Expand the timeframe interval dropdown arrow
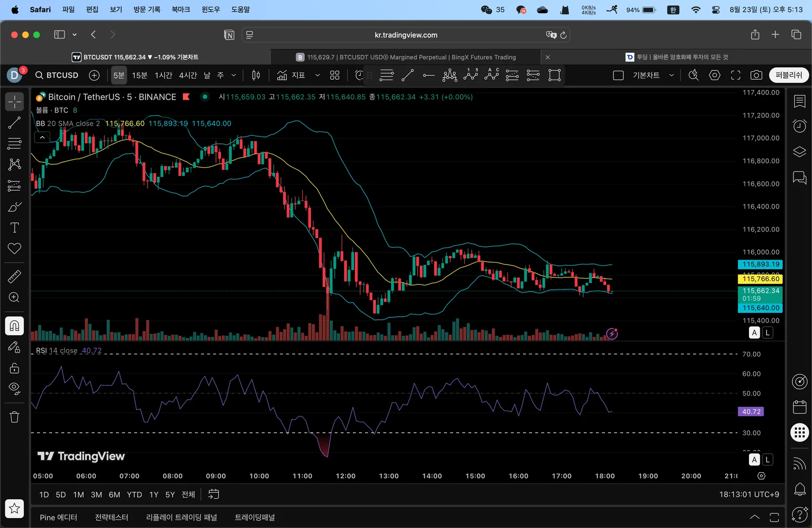This screenshot has height=528, width=812. [234, 75]
